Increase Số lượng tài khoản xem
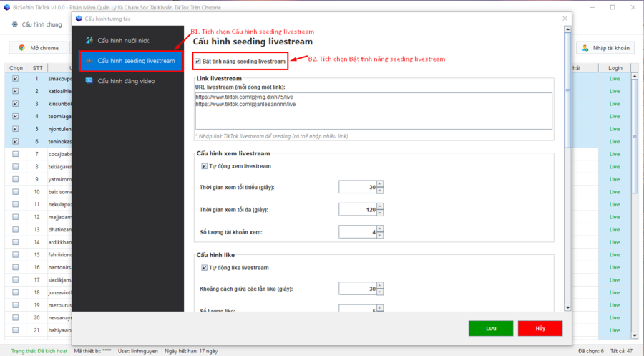This screenshot has height=356, width=644. pyautogui.click(x=380, y=229)
